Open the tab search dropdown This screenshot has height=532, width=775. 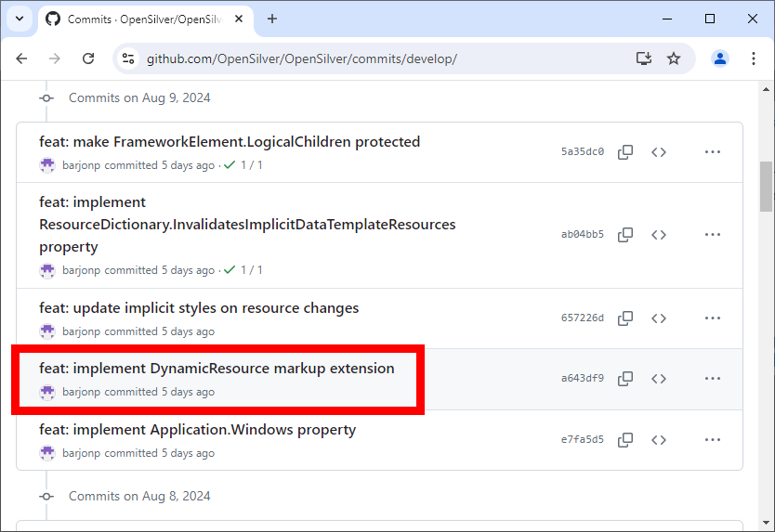click(20, 19)
